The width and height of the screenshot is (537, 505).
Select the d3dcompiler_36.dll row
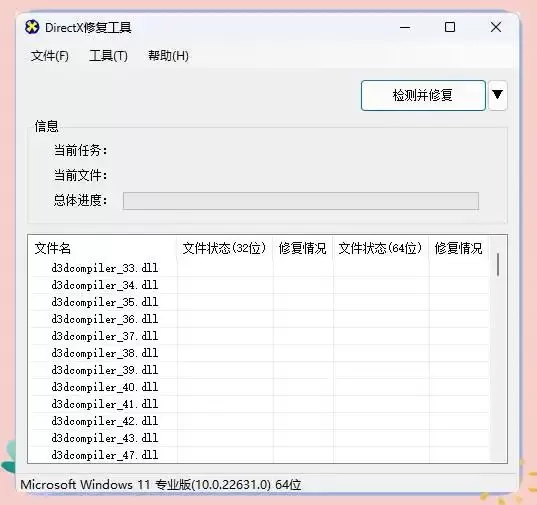(x=260, y=319)
